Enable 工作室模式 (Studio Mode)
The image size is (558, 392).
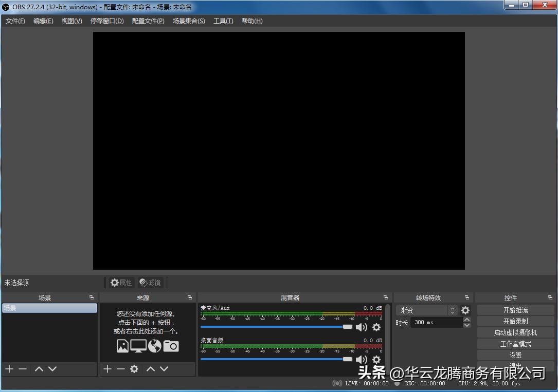(x=515, y=343)
